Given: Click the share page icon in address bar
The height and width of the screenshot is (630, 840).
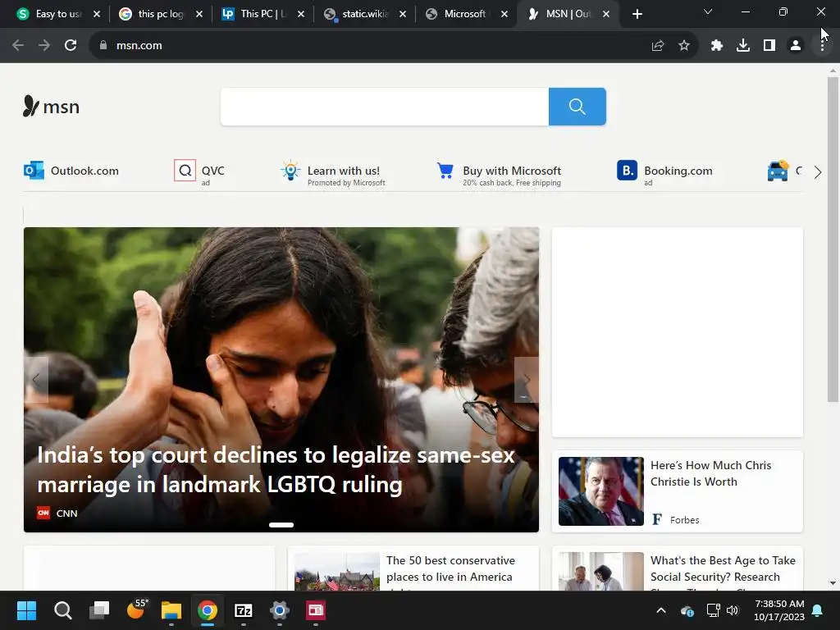Looking at the screenshot, I should click(x=658, y=46).
